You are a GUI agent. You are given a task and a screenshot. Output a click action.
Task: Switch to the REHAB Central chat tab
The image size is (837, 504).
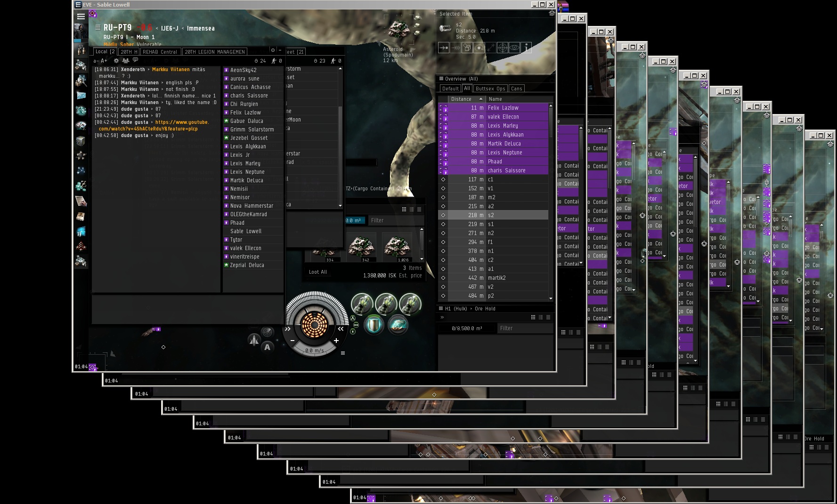[x=160, y=52]
